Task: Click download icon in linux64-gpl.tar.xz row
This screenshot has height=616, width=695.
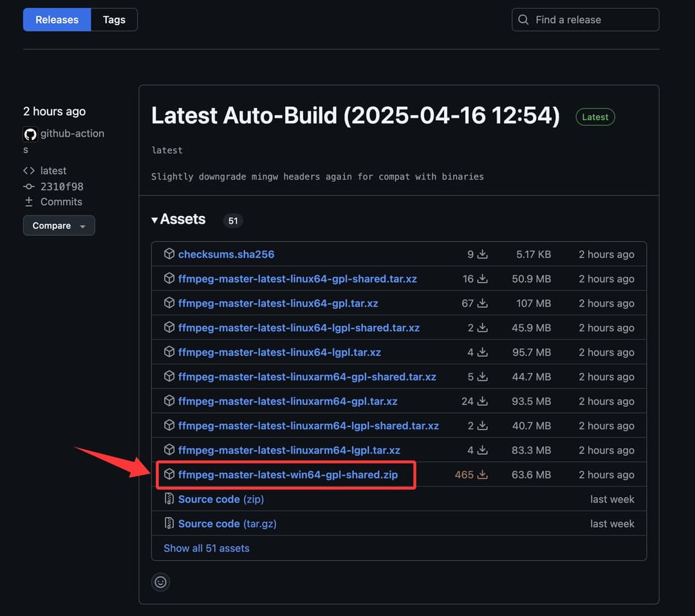Action: [x=483, y=303]
